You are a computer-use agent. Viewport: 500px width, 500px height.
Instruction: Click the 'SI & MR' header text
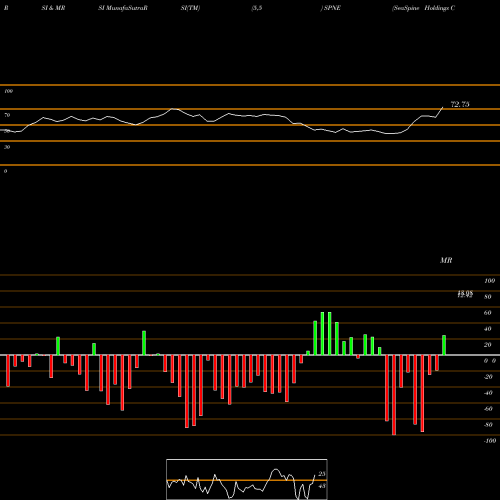[x=53, y=8]
